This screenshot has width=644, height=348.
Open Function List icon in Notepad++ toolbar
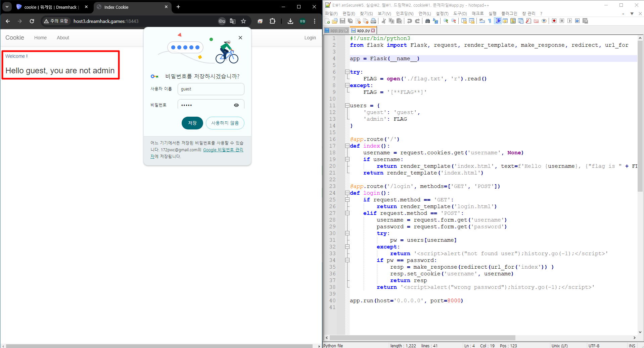coord(528,21)
